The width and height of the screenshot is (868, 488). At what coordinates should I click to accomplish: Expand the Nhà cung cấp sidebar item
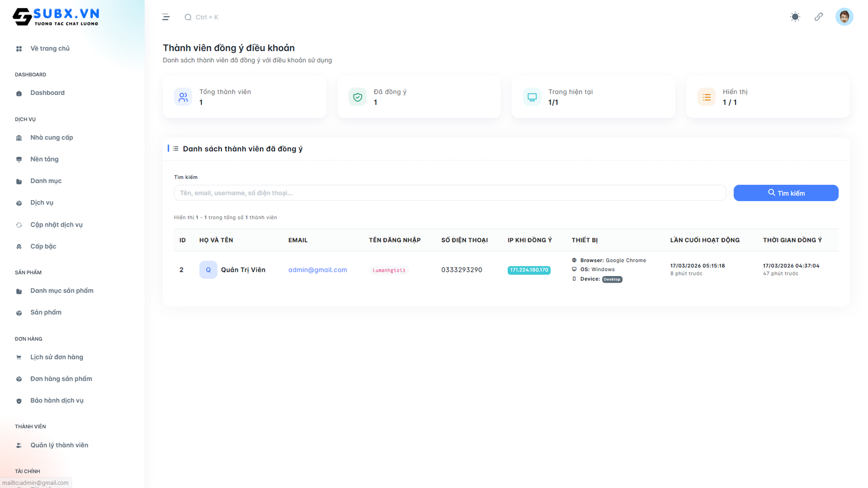[52, 138]
